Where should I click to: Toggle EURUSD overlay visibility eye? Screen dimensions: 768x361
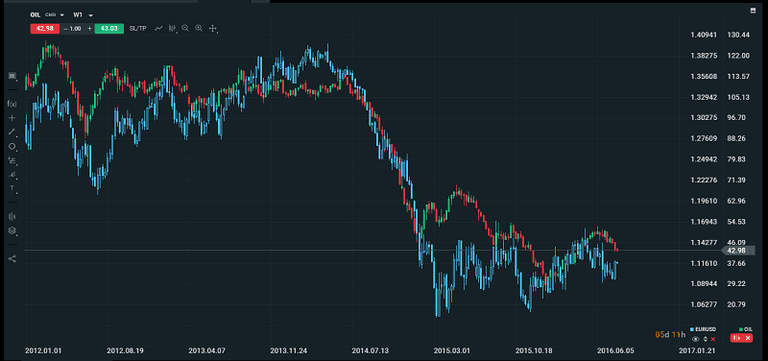(x=696, y=339)
